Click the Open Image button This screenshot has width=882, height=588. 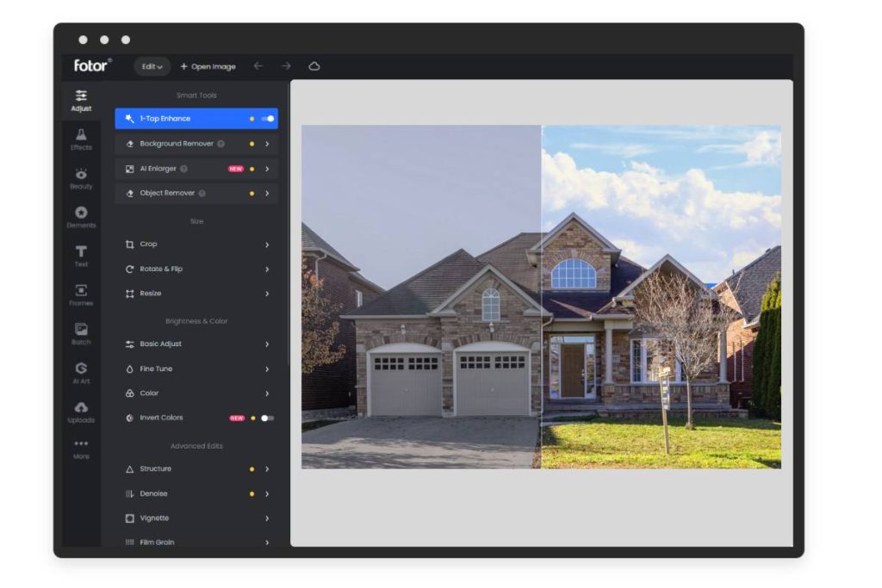(x=208, y=66)
